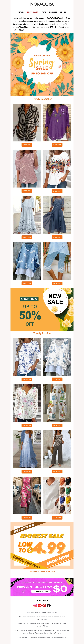Open the pink lace top product image
The image size is (84, 644).
[27, 169]
